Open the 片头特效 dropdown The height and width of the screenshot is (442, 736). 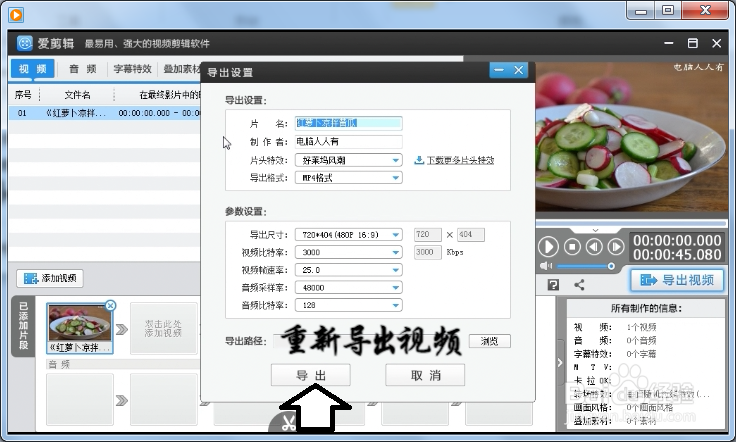click(x=348, y=160)
